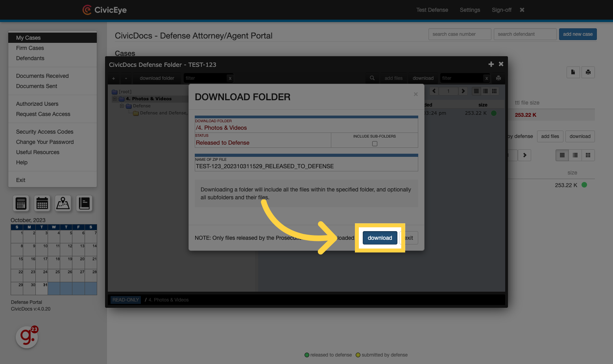Click the document export icon on Cases page
This screenshot has height=364, width=613.
tap(573, 72)
